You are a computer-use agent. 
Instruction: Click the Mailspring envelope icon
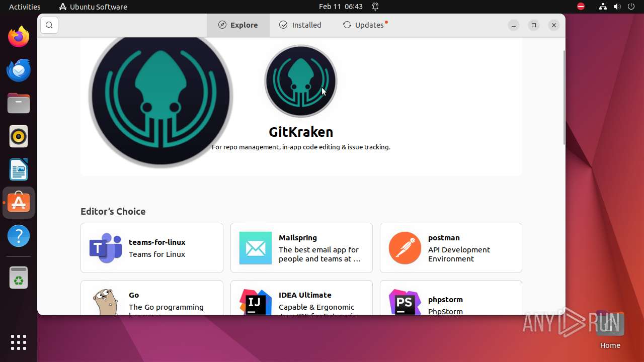tap(256, 248)
